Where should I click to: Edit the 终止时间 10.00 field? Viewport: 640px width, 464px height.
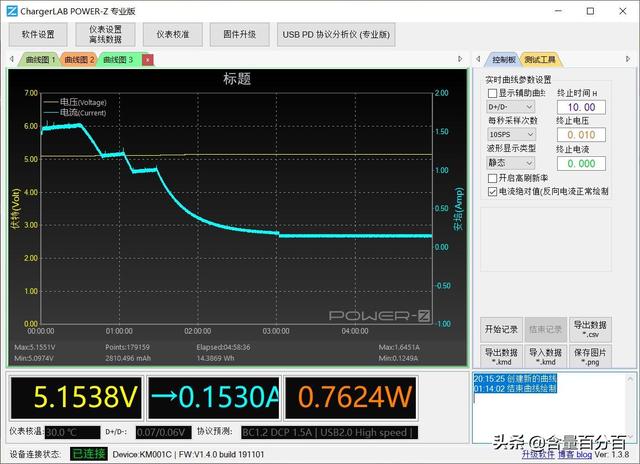[x=581, y=107]
